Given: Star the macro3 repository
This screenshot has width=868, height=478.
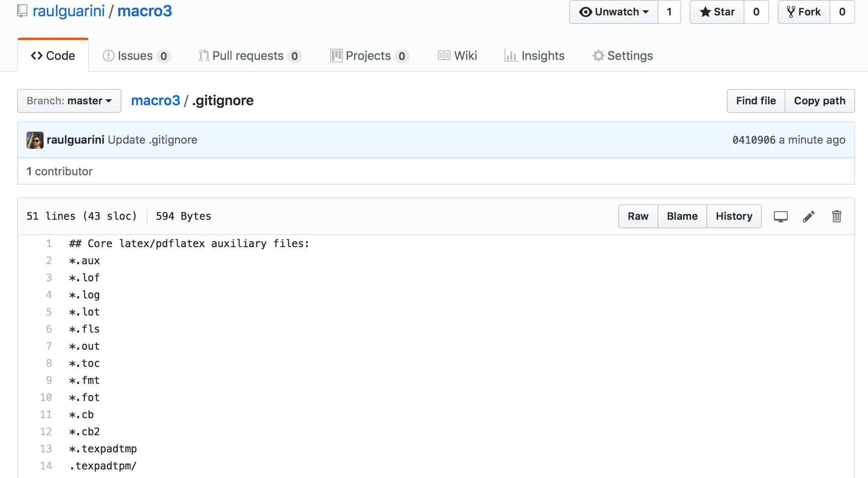Looking at the screenshot, I should click(x=717, y=12).
